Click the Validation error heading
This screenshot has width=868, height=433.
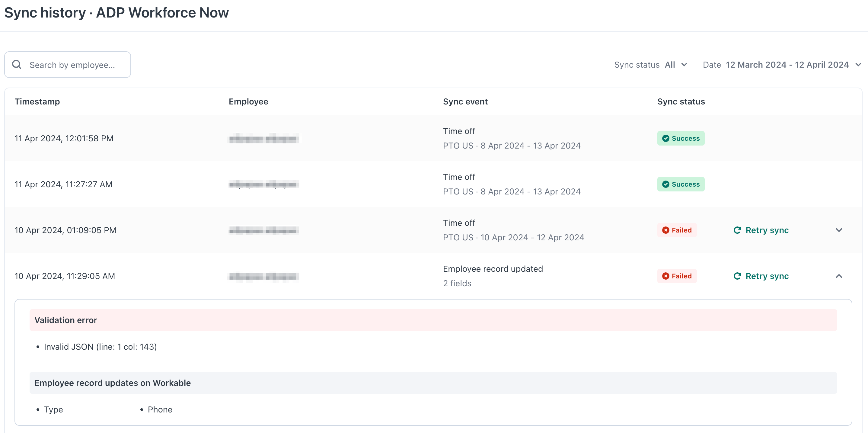[66, 320]
